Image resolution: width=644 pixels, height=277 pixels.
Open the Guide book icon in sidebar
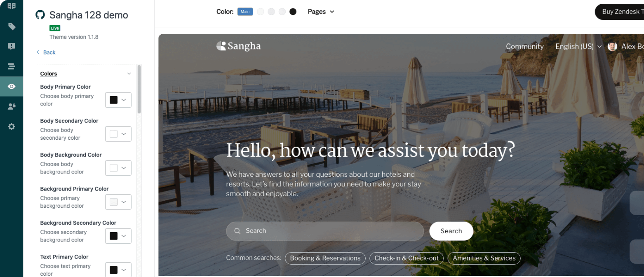point(12,6)
